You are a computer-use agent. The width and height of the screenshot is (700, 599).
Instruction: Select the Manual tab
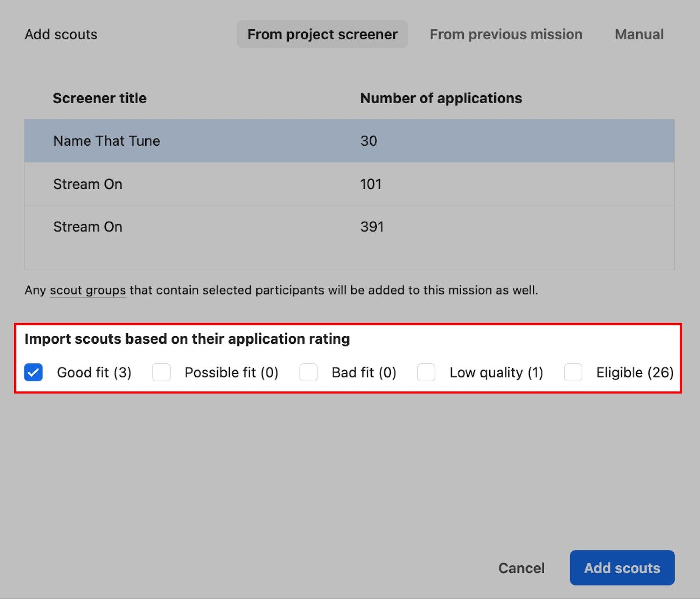639,34
